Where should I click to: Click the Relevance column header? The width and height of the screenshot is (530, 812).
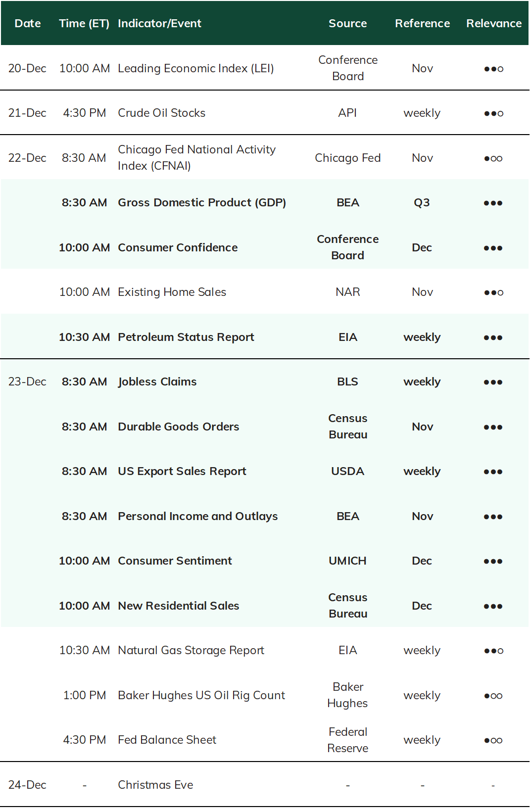(x=493, y=23)
